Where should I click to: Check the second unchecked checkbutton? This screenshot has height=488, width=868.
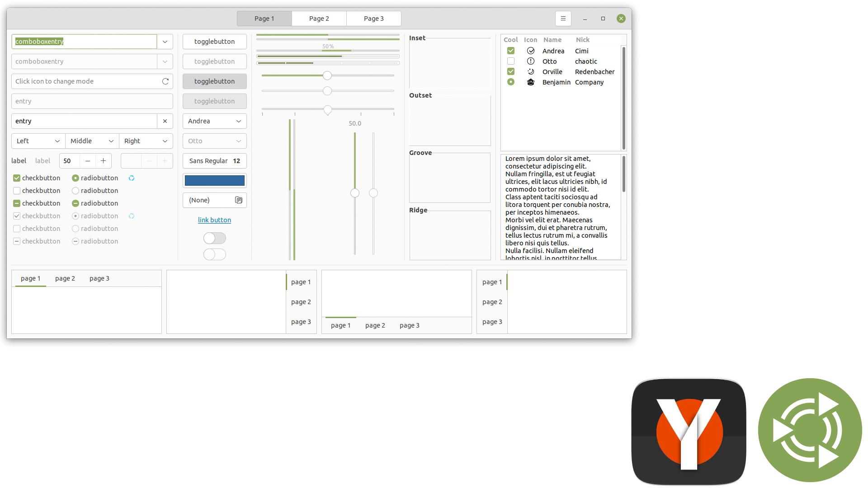pos(17,229)
